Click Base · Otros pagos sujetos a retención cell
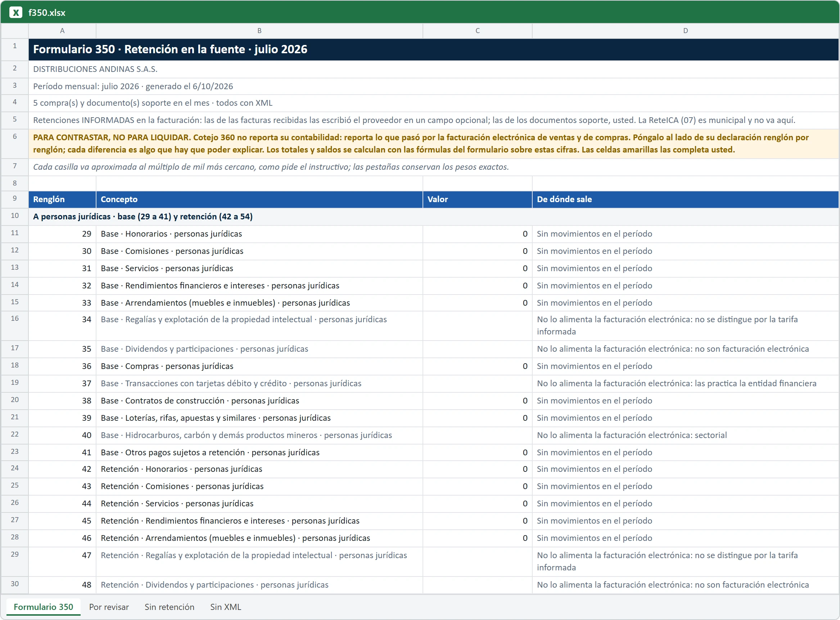 (x=259, y=453)
